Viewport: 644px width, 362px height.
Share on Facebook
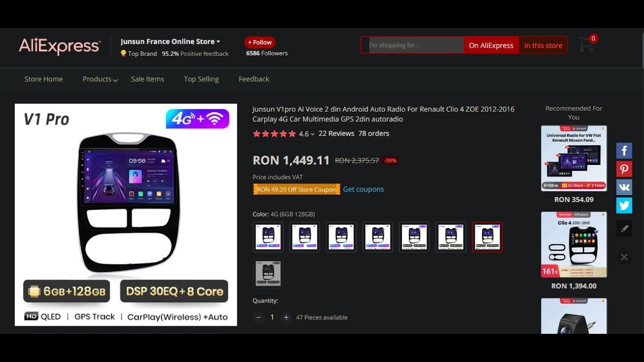click(x=624, y=150)
